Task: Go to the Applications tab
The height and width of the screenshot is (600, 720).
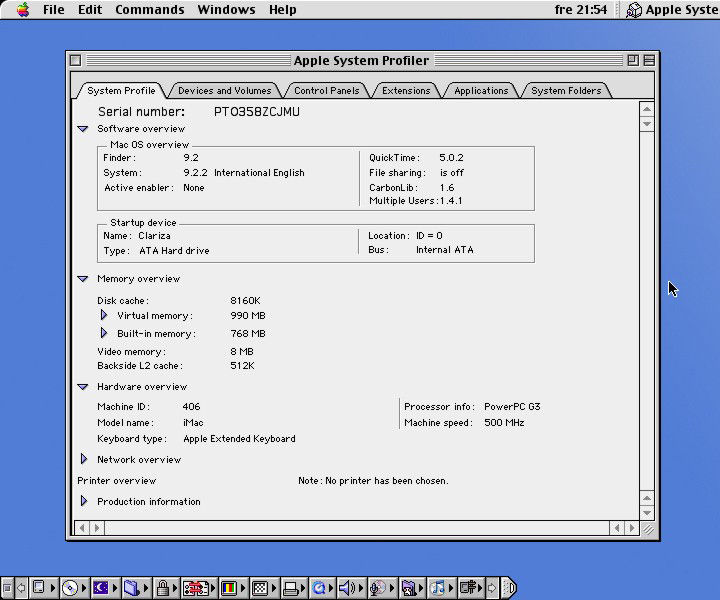Action: click(x=481, y=90)
